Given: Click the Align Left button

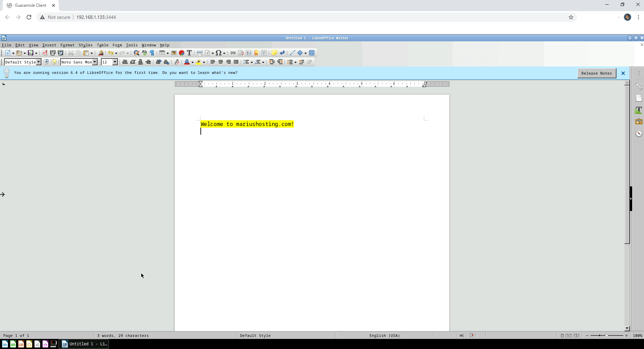Looking at the screenshot, I should (213, 62).
